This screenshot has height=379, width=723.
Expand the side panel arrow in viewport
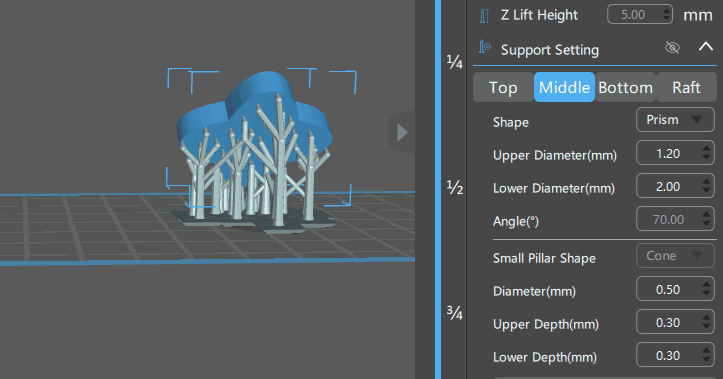coord(402,133)
